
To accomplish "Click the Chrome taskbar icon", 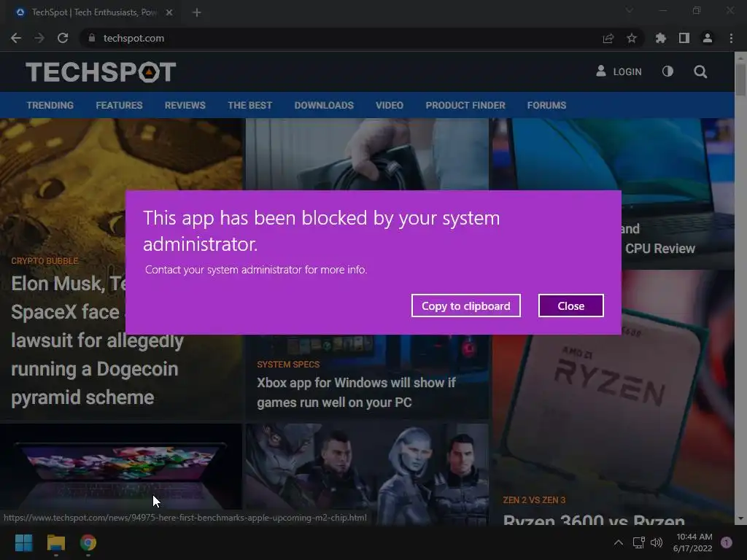I will tap(88, 542).
